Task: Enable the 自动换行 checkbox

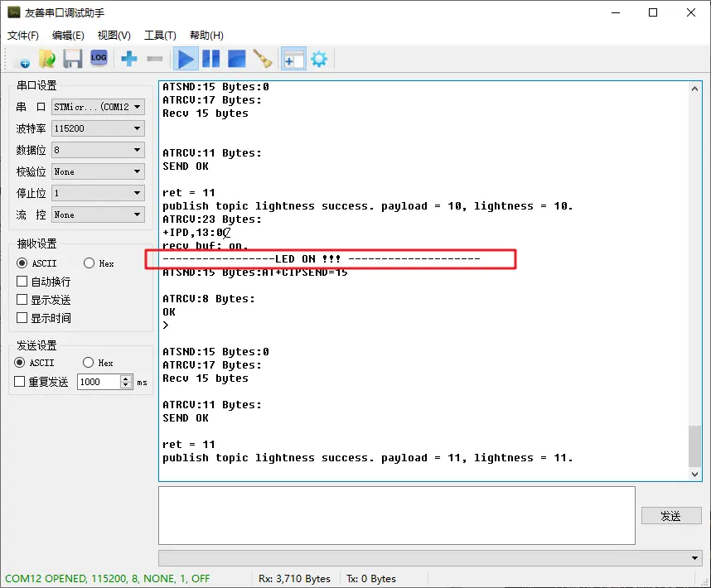Action: click(44, 282)
